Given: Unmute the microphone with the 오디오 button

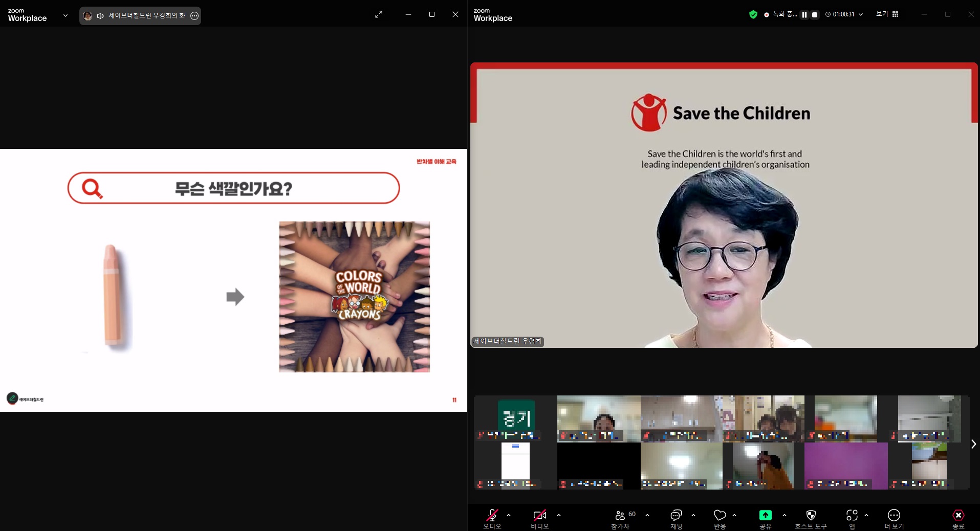Looking at the screenshot, I should click(492, 518).
